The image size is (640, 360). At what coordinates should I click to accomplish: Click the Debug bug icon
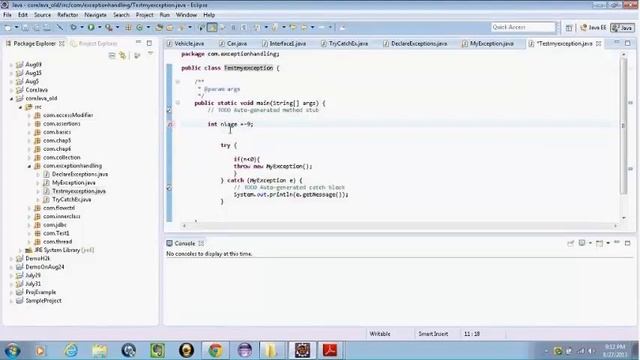(x=73, y=27)
